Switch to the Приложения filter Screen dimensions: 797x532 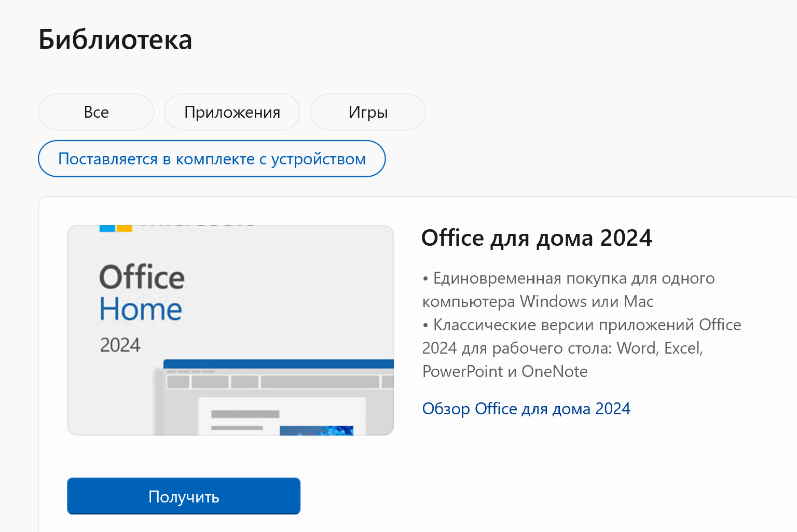(232, 112)
